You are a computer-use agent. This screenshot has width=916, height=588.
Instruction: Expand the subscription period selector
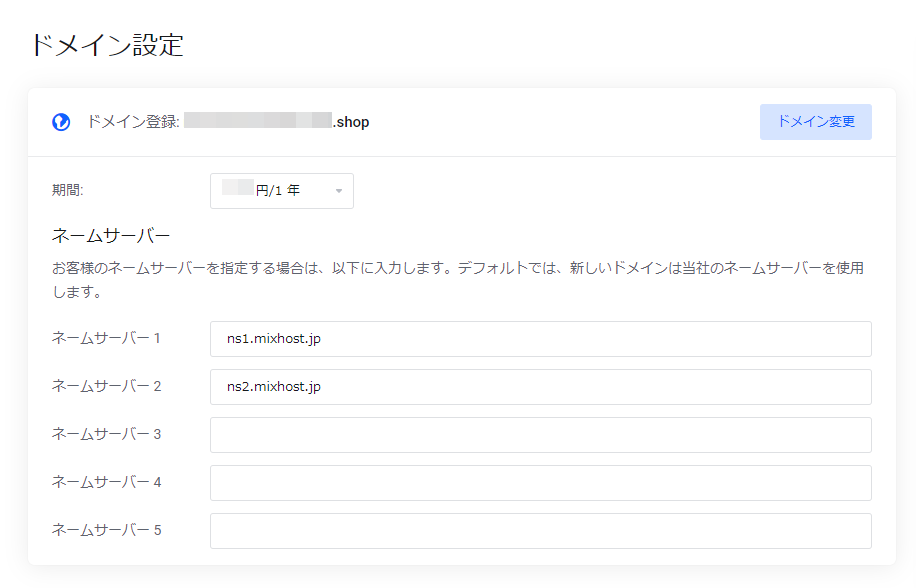[281, 191]
